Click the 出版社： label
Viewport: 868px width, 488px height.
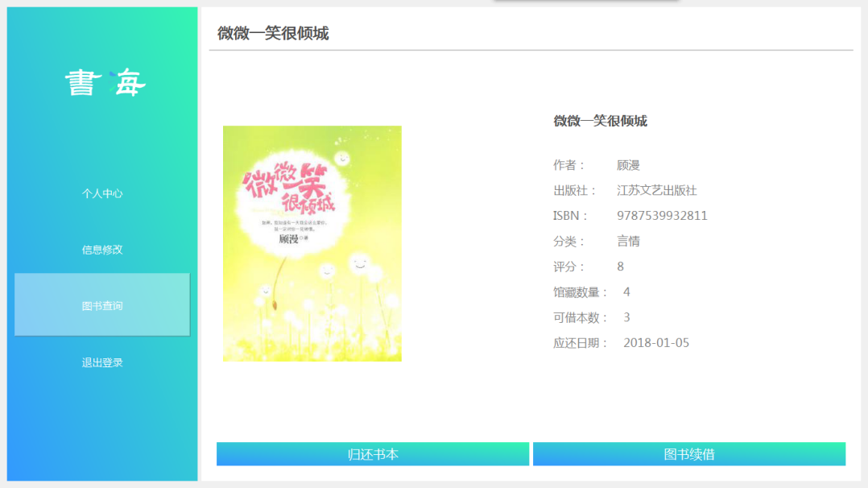(x=575, y=191)
